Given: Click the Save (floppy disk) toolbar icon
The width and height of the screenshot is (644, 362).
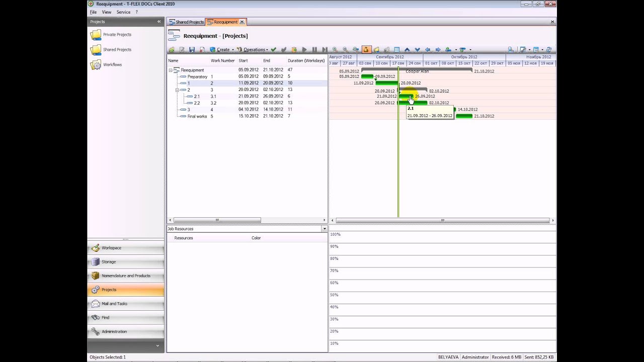Looking at the screenshot, I should click(192, 50).
